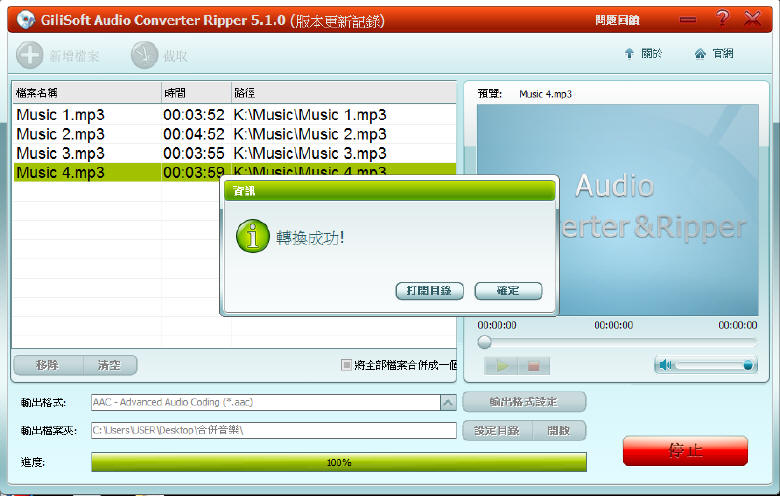
Task: Adjust the volume slider handle
Action: (748, 365)
